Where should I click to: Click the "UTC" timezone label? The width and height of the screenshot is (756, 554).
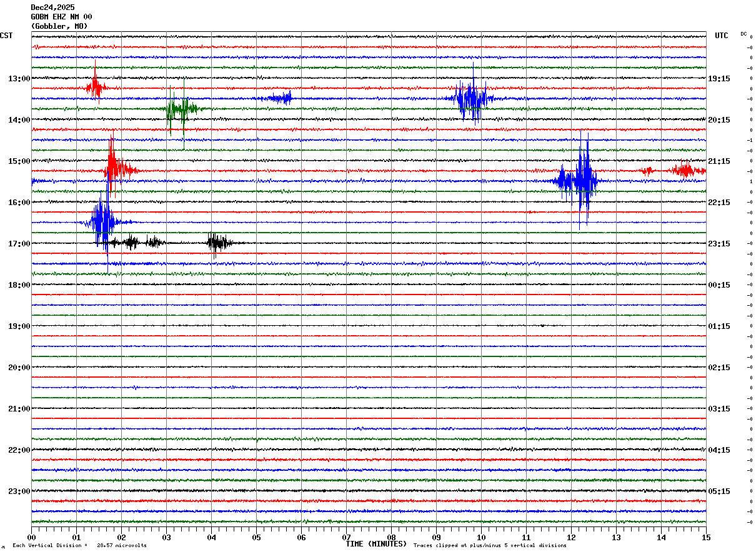(x=722, y=36)
